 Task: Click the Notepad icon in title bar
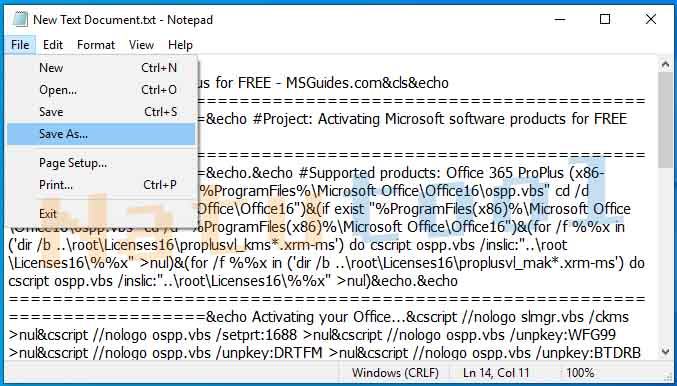coord(20,19)
